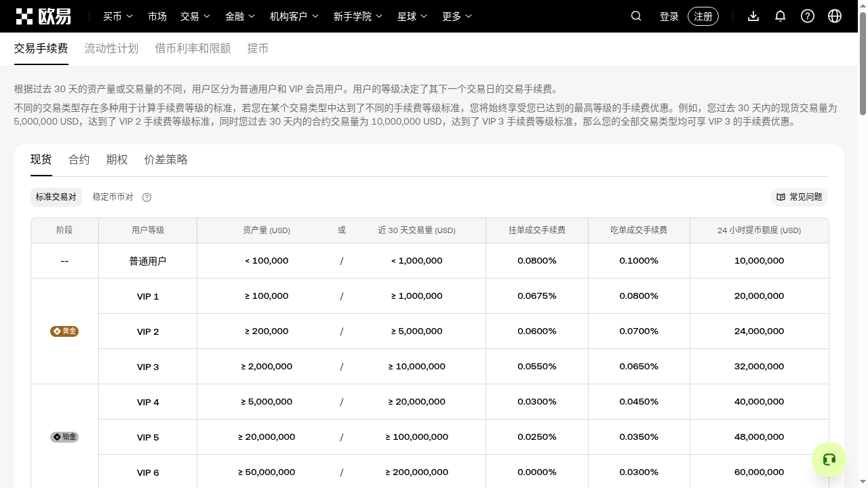This screenshot has height=488, width=868.
Task: Click the 普通用户 row label
Action: coord(148,261)
